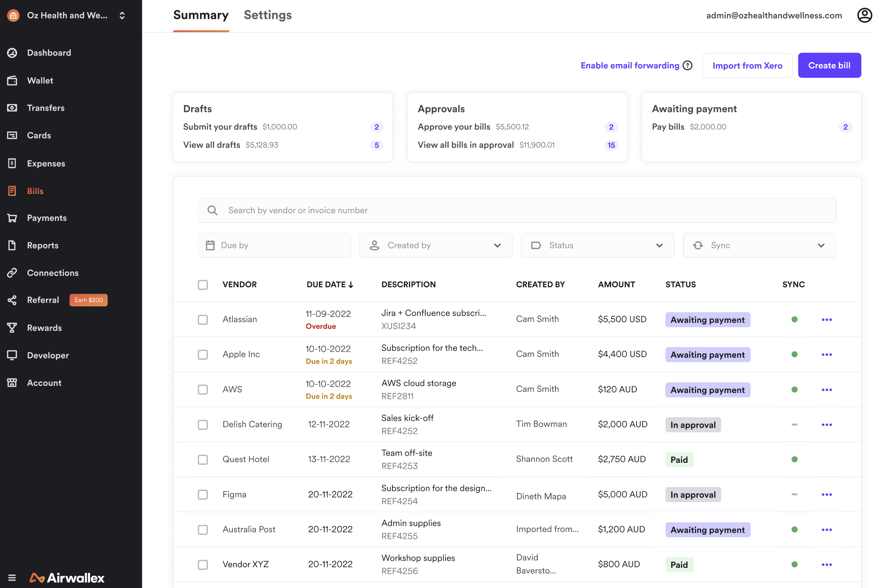
Task: Click the Developer monitor icon
Action: [x=12, y=355]
